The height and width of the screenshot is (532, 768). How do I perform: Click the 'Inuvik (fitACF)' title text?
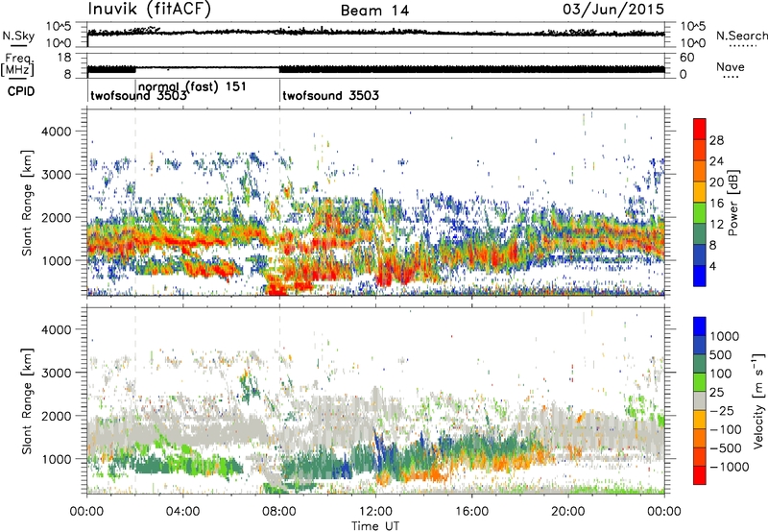pos(150,10)
